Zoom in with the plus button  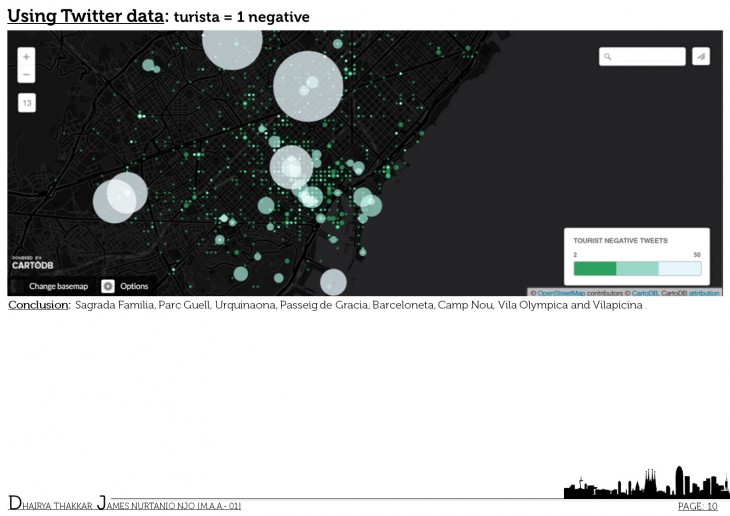tap(26, 57)
